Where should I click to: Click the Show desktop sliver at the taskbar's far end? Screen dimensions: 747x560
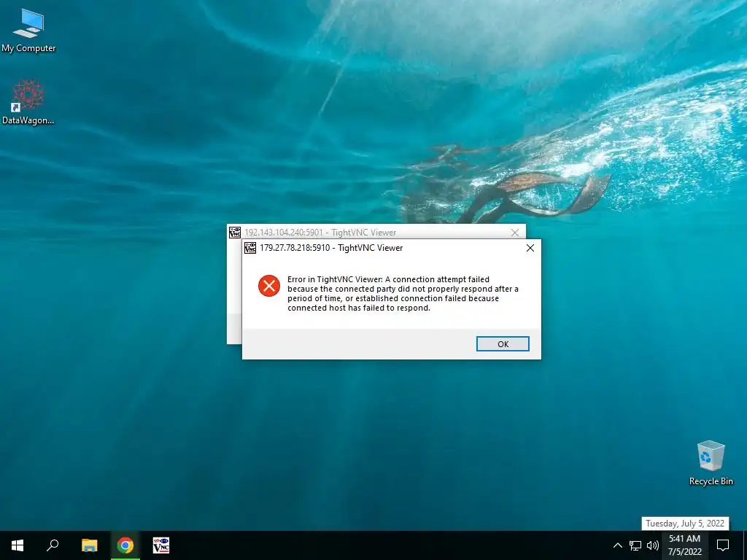coord(745,545)
